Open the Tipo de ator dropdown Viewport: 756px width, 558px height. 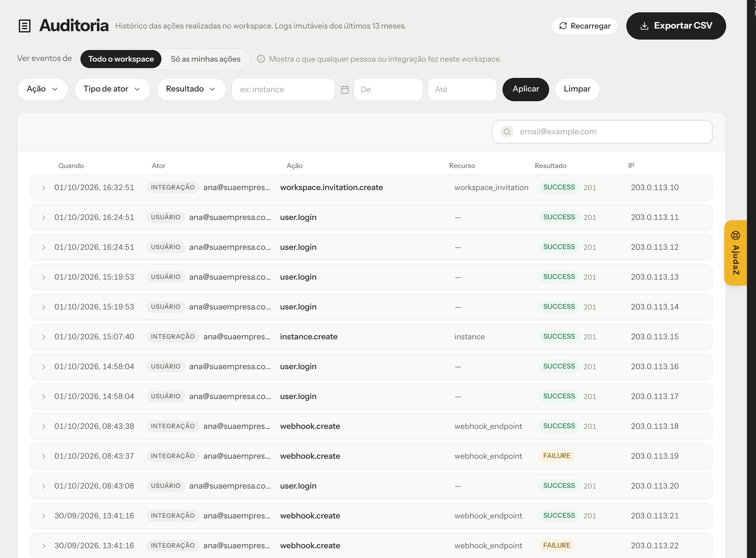click(x=112, y=89)
